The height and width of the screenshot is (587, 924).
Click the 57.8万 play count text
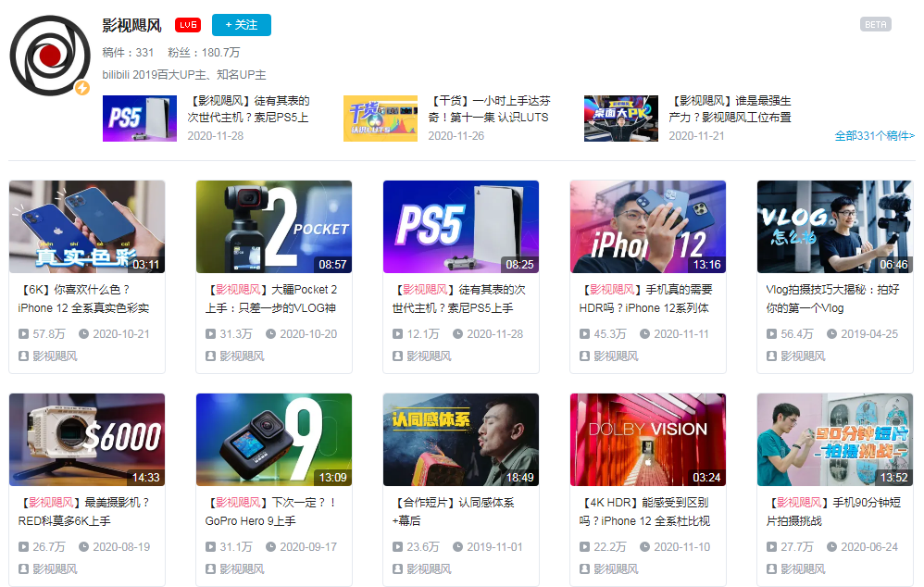pos(49,334)
